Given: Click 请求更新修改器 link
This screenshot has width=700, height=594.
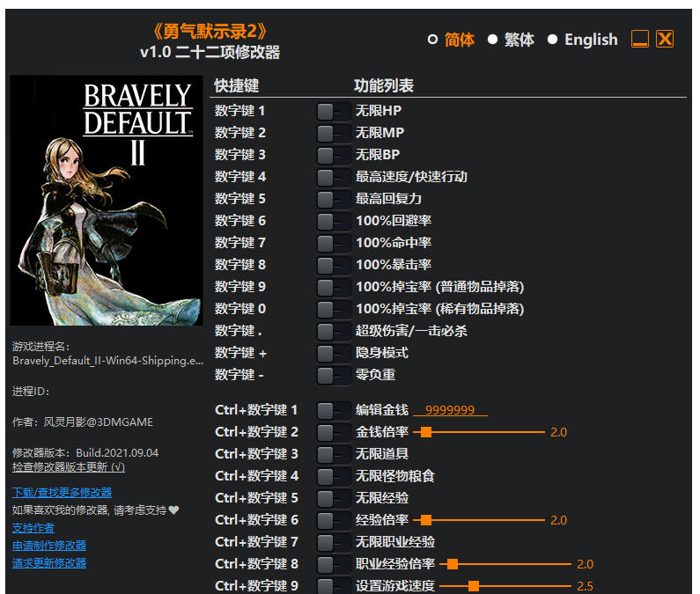Looking at the screenshot, I should click(49, 563).
